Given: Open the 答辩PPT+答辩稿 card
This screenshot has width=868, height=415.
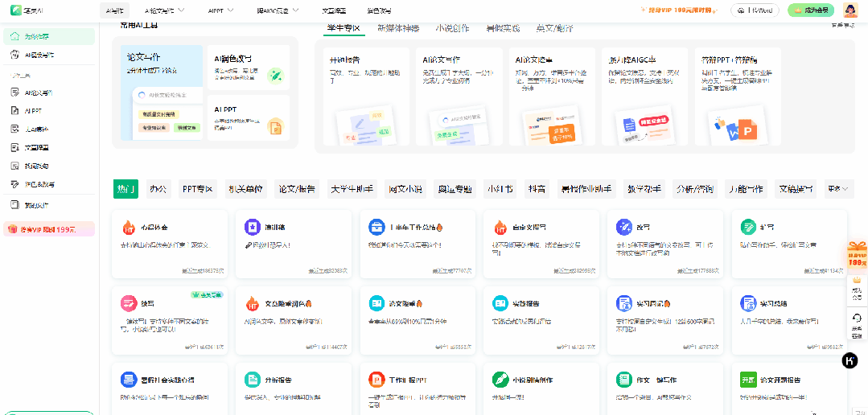Looking at the screenshot, I should pos(738,97).
